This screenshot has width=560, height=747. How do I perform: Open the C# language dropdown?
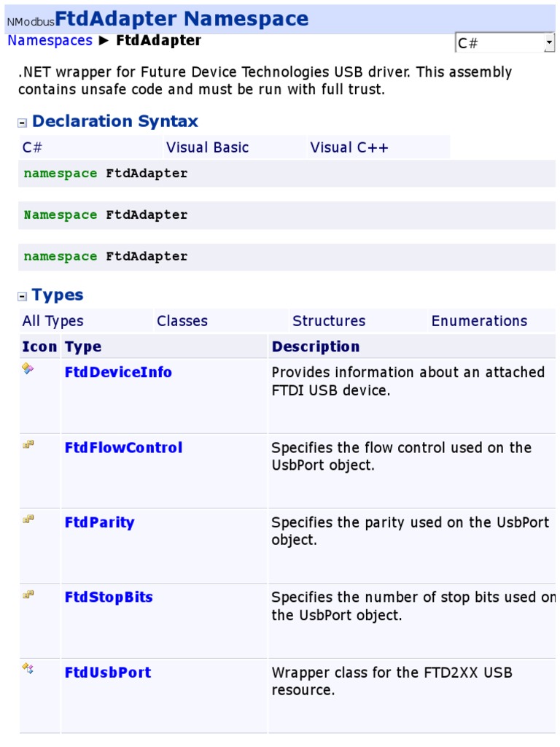click(x=505, y=43)
